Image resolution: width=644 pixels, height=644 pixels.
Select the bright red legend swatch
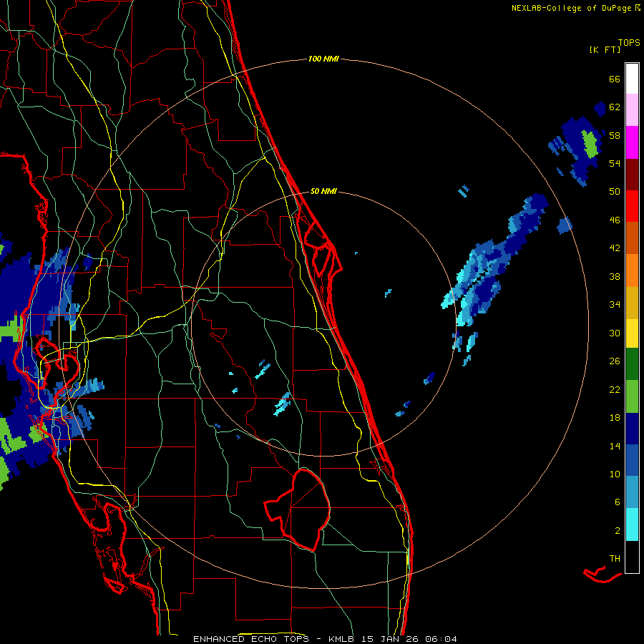click(x=632, y=206)
